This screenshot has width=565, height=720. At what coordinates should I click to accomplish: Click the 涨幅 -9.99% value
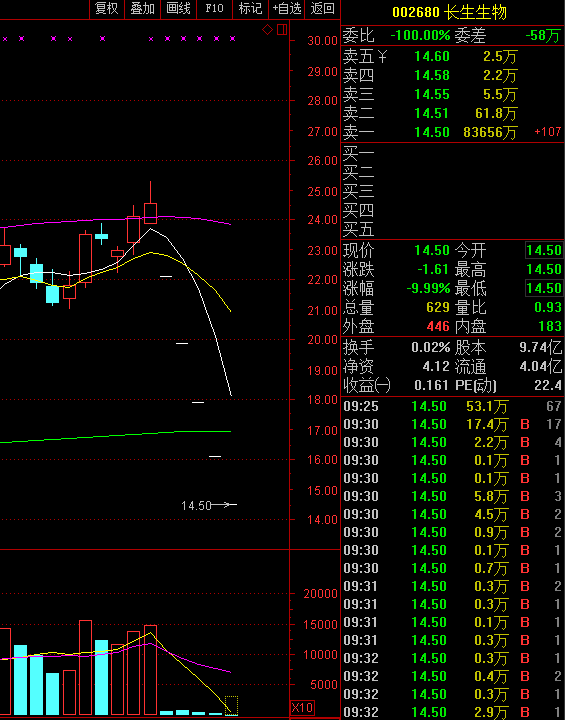click(428, 289)
